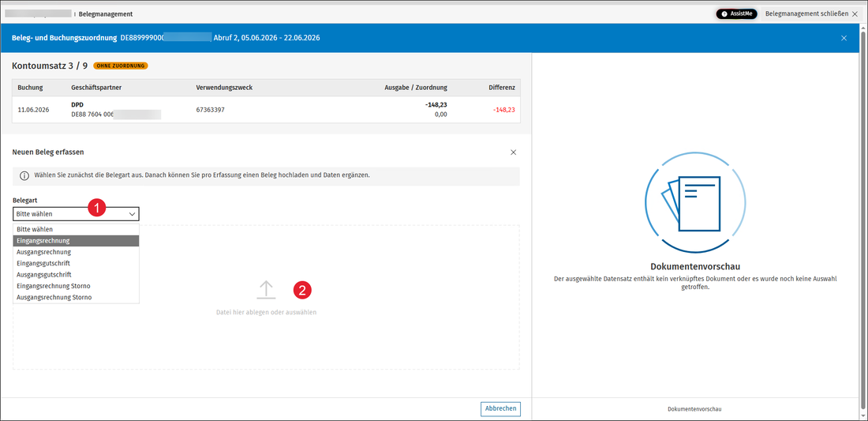Click business partner DPD
Image resolution: width=868 pixels, height=421 pixels.
click(x=77, y=104)
